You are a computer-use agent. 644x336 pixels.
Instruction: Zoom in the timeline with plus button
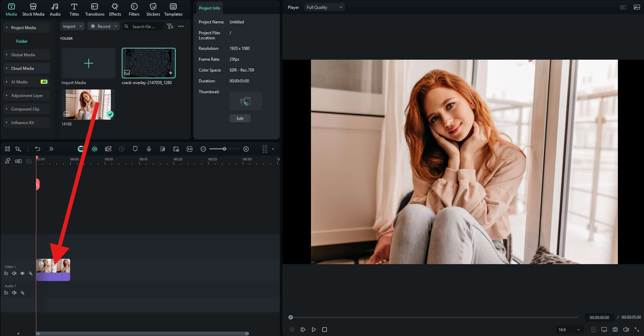pos(246,149)
